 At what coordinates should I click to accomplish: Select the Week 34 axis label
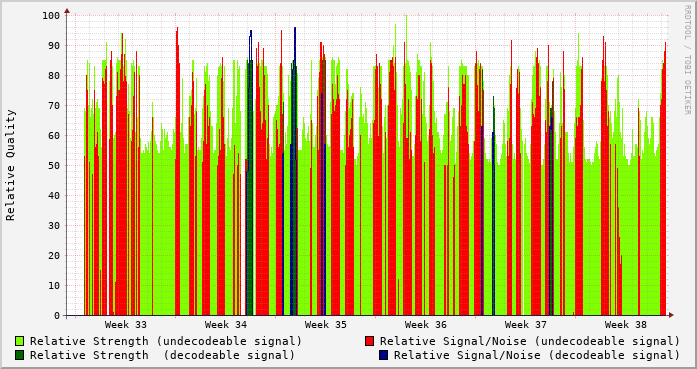pos(226,325)
